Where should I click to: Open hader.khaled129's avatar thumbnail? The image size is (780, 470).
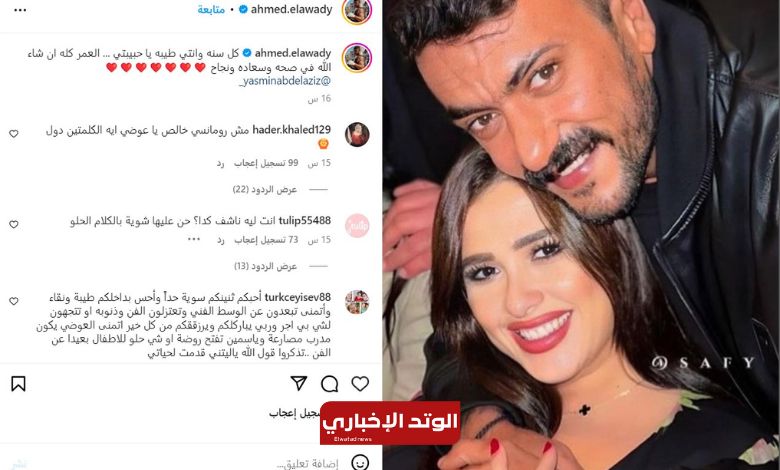coord(357,134)
